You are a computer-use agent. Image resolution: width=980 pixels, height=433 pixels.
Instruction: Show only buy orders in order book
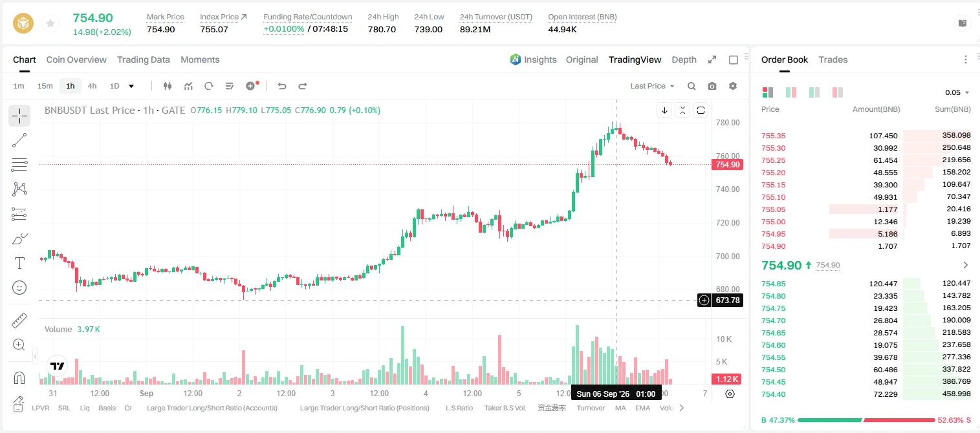814,92
